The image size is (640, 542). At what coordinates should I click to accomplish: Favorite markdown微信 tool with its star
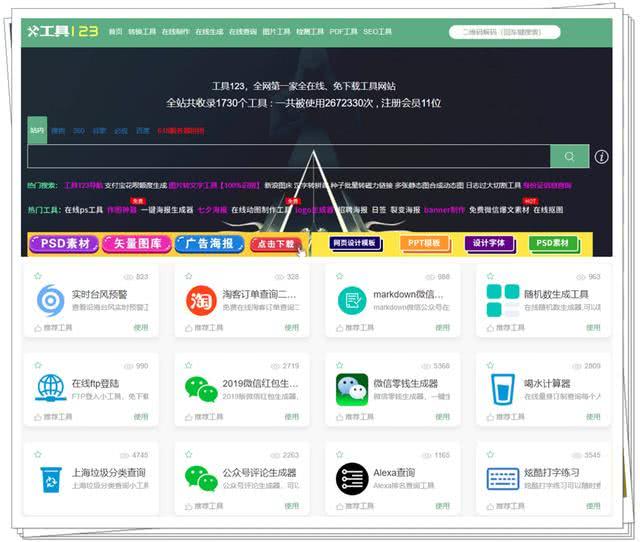click(x=340, y=276)
